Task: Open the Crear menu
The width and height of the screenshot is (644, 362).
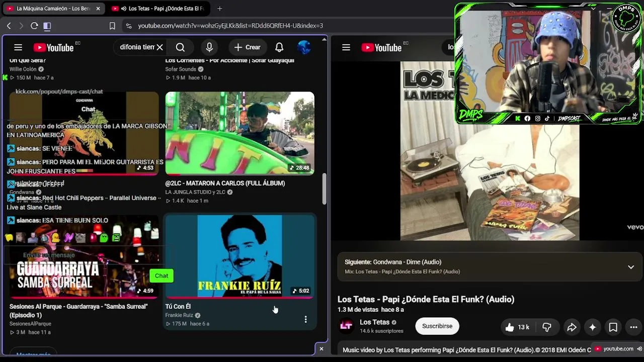Action: tap(247, 47)
